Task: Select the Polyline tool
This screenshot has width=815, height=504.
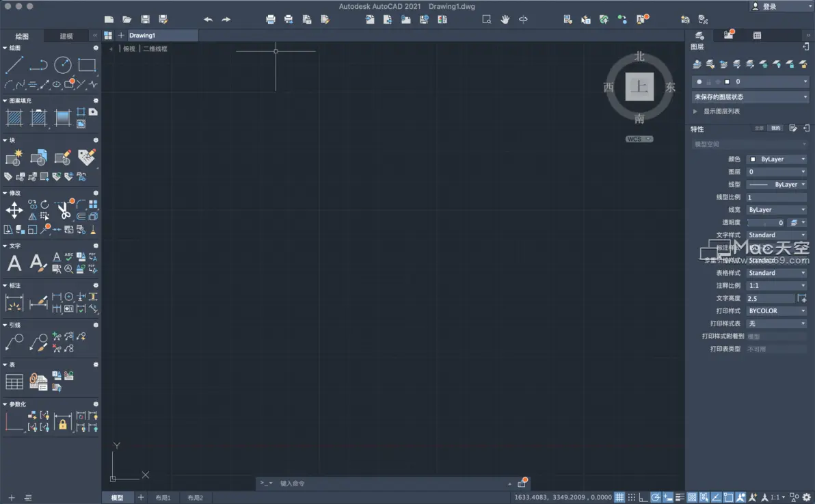Action: tap(38, 65)
